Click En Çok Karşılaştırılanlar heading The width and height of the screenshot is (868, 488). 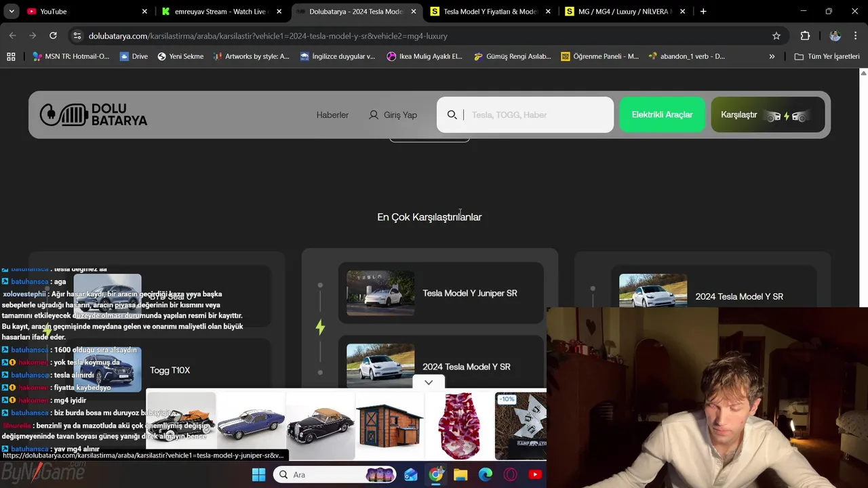(429, 217)
